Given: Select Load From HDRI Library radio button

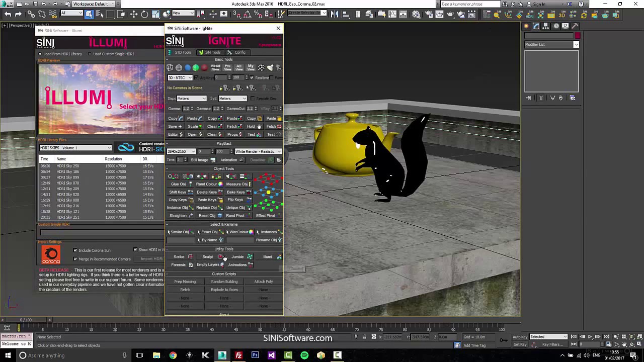Looking at the screenshot, I should point(40,54).
